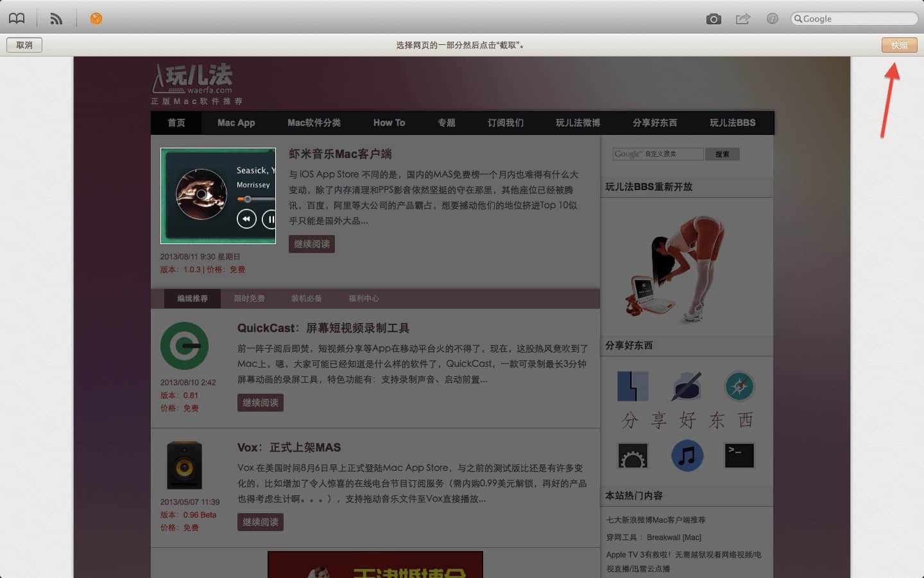Screen dimensions: 924x578
Task: Click the blue music note icon in sidebar
Action: [687, 455]
